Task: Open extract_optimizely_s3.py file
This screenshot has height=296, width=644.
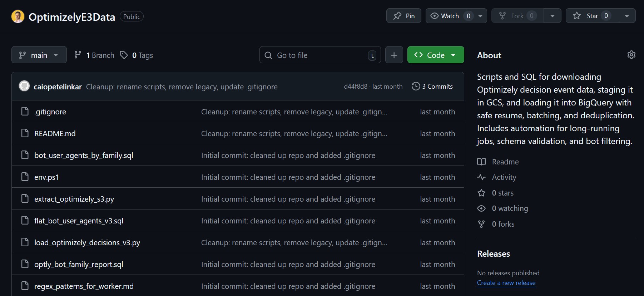Action: tap(74, 199)
